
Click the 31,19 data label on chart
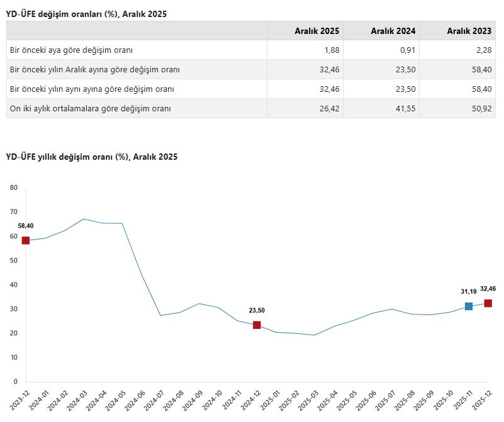click(468, 292)
